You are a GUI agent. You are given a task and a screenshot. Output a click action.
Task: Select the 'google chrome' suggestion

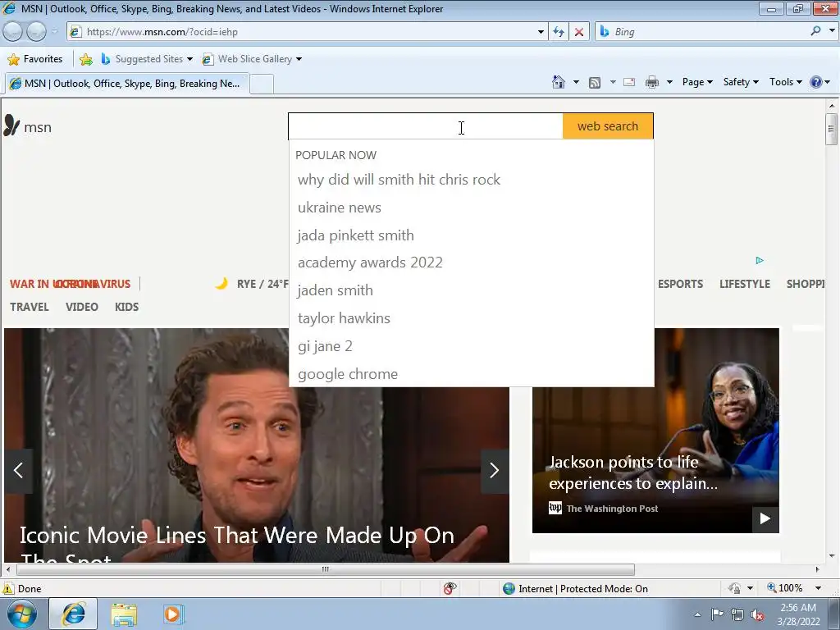coord(348,374)
